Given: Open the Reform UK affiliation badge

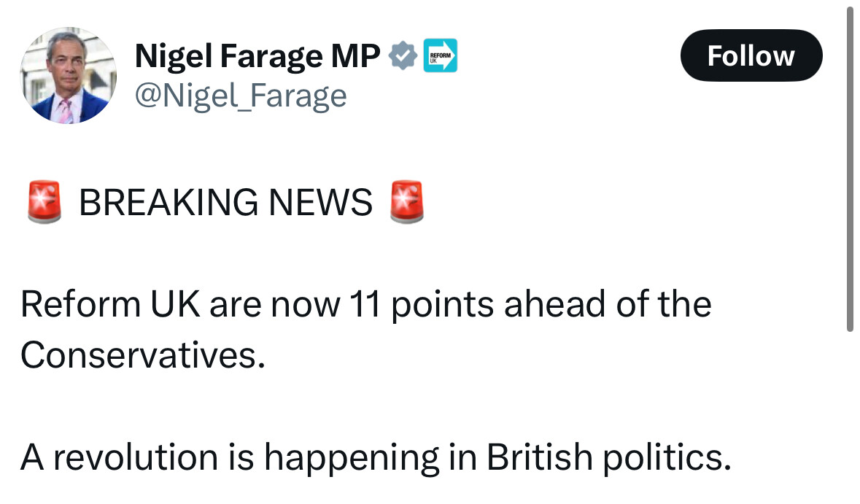Looking at the screenshot, I should [x=440, y=55].
